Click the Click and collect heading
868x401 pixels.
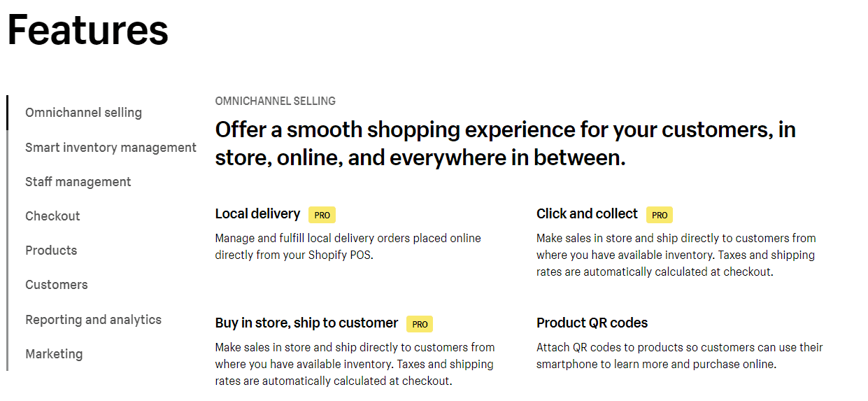coord(587,214)
